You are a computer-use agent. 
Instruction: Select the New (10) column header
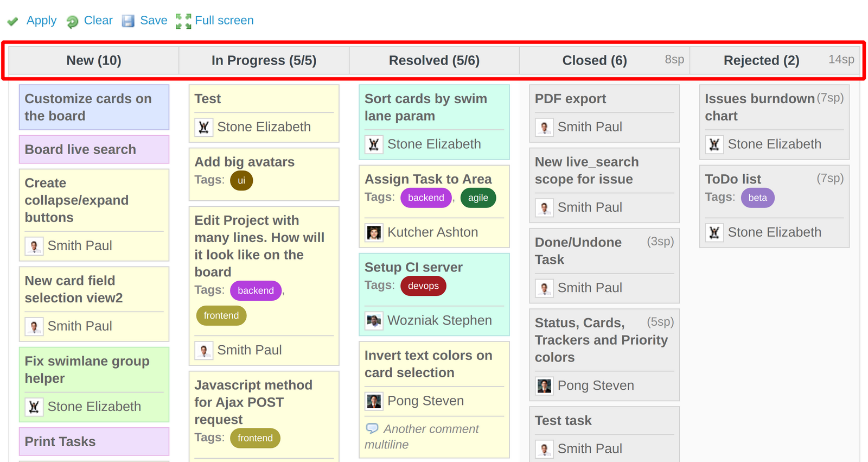pyautogui.click(x=93, y=60)
